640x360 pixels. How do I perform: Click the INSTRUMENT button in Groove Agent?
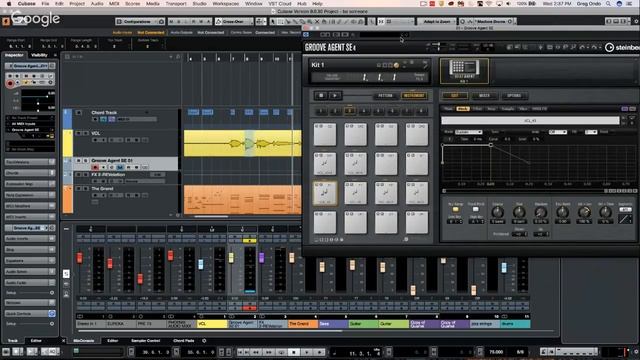pos(414,96)
